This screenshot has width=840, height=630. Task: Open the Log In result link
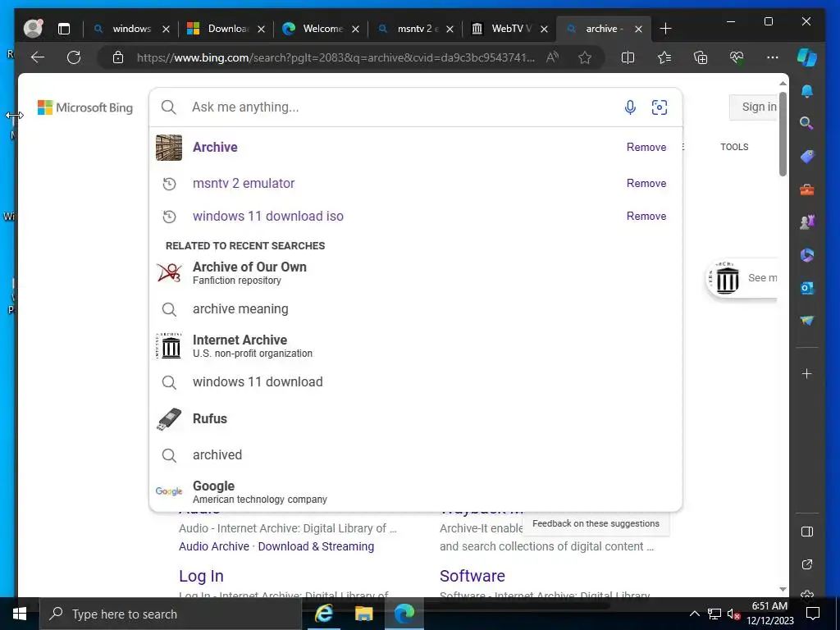pos(202,576)
